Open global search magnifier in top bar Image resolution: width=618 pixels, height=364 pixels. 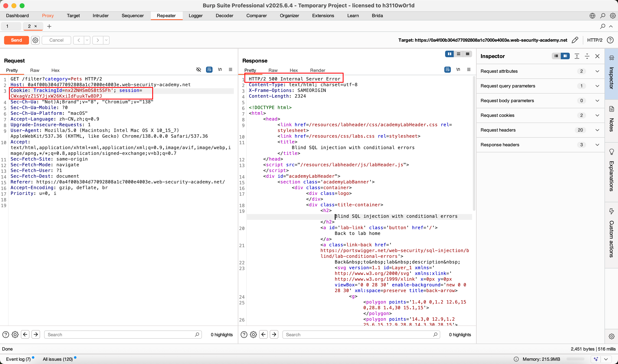pyautogui.click(x=602, y=16)
